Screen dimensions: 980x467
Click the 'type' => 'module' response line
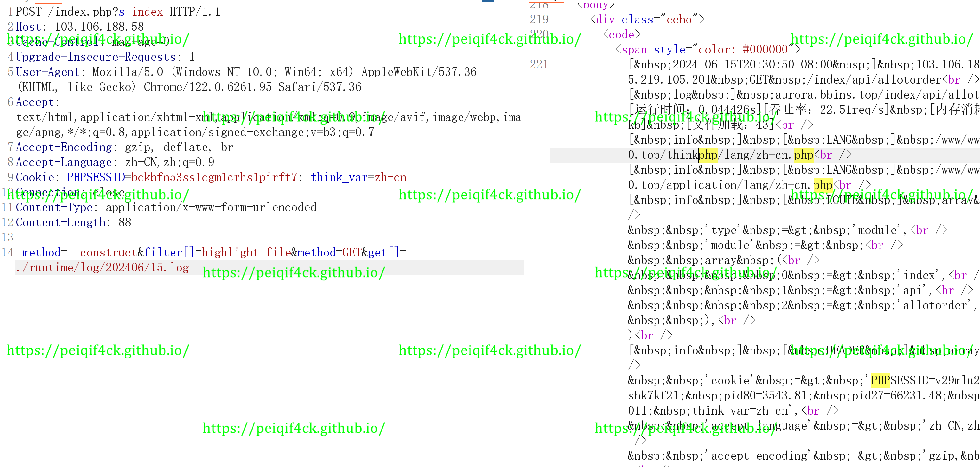tap(788, 230)
